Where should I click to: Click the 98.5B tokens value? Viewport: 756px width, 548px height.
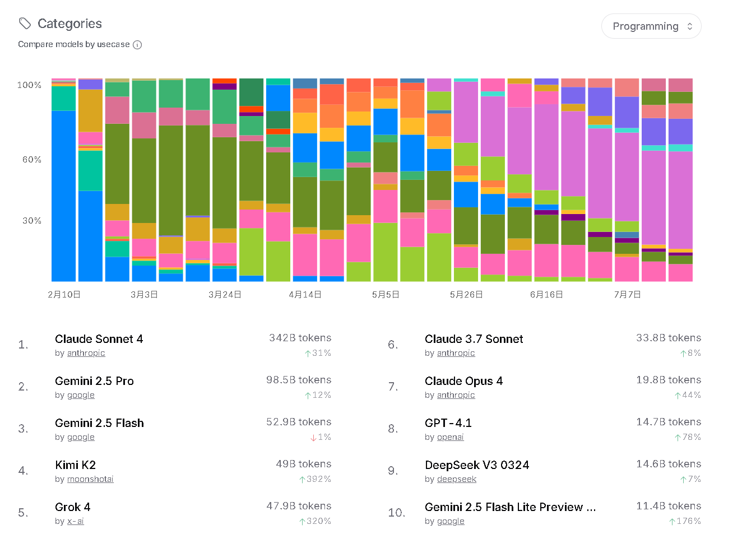tap(299, 380)
